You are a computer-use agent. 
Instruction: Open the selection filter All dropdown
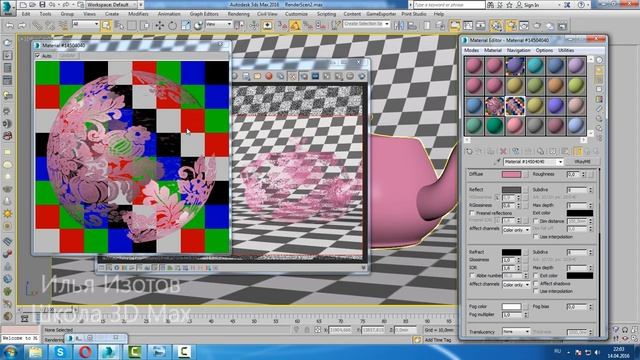click(x=85, y=24)
